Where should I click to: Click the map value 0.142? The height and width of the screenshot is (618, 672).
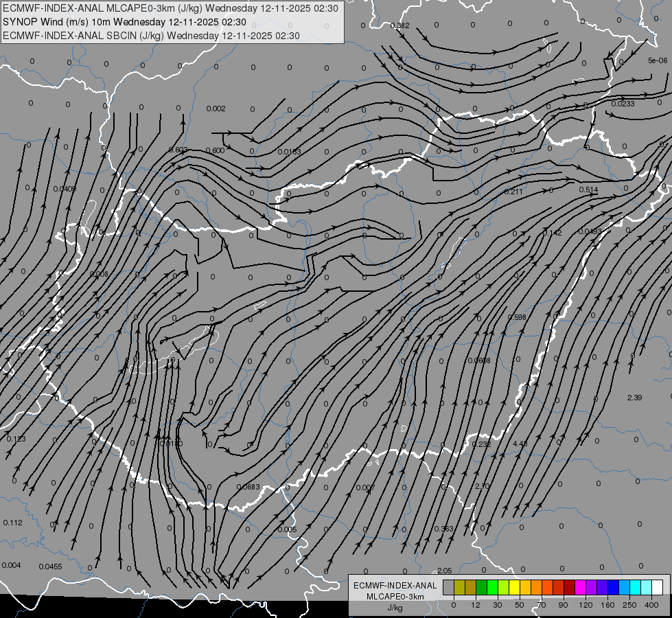coord(552,233)
